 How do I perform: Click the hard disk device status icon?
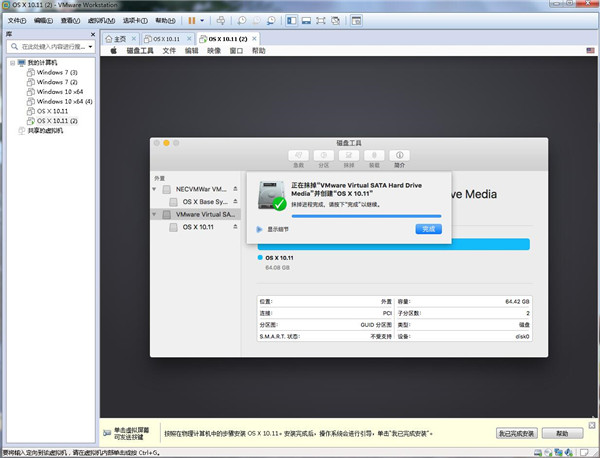(538, 453)
